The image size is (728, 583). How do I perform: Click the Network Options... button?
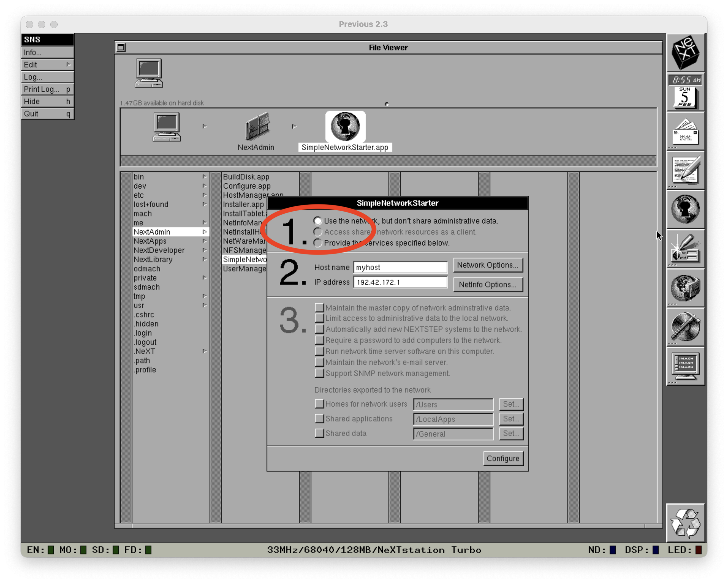(x=487, y=265)
